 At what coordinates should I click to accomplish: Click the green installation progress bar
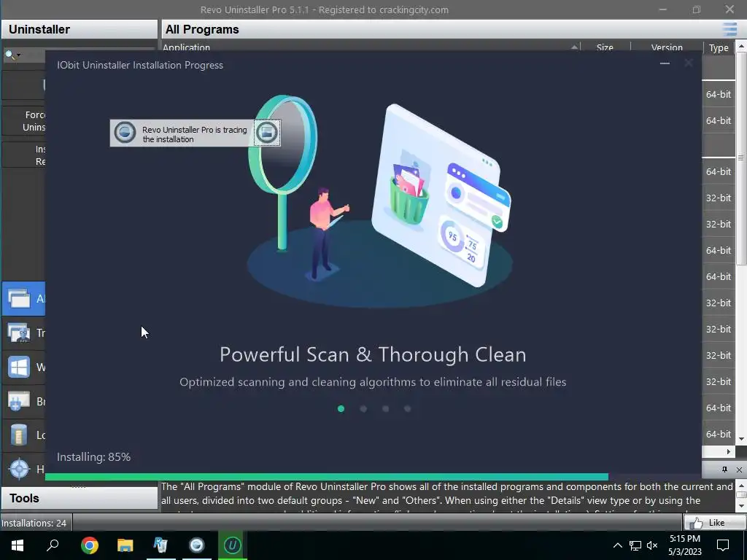pos(326,477)
